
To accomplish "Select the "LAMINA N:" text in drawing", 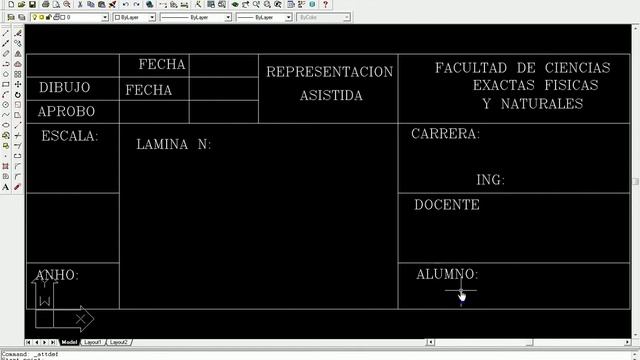I will point(173,144).
